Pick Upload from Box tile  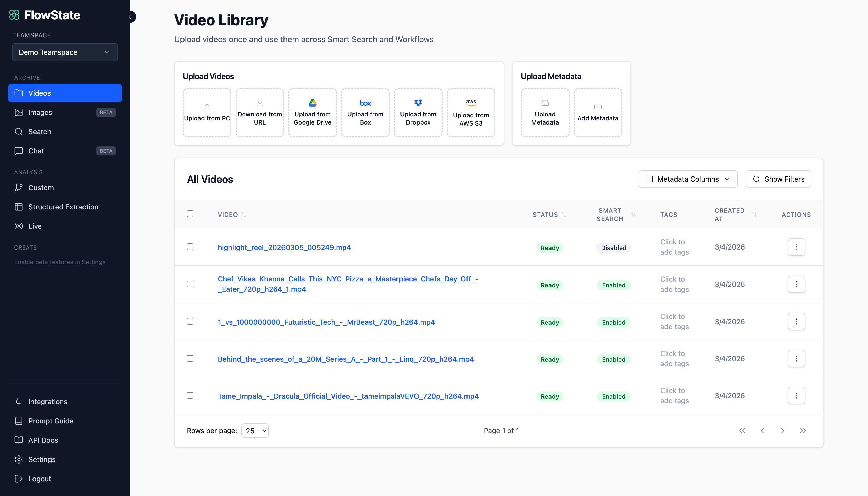click(x=365, y=112)
